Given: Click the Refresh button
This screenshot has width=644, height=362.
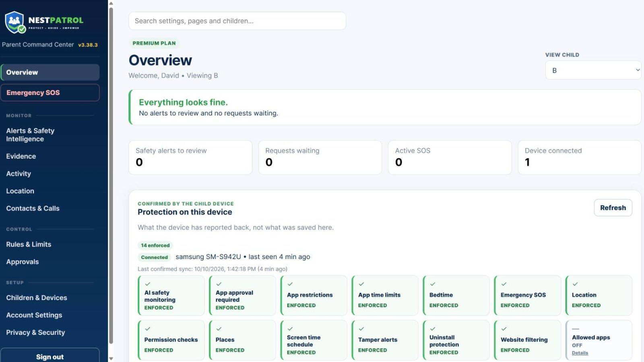Looking at the screenshot, I should pos(613,208).
